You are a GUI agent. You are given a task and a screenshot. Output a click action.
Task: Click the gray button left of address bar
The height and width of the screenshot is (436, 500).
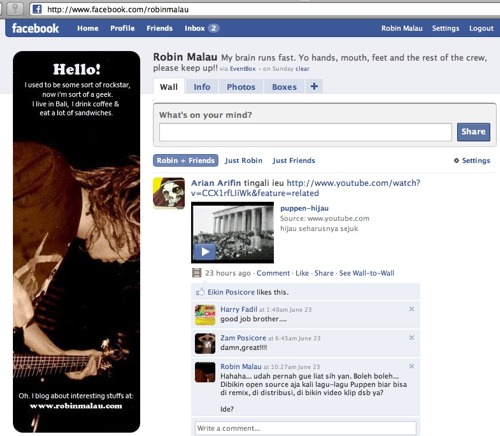(x=15, y=9)
